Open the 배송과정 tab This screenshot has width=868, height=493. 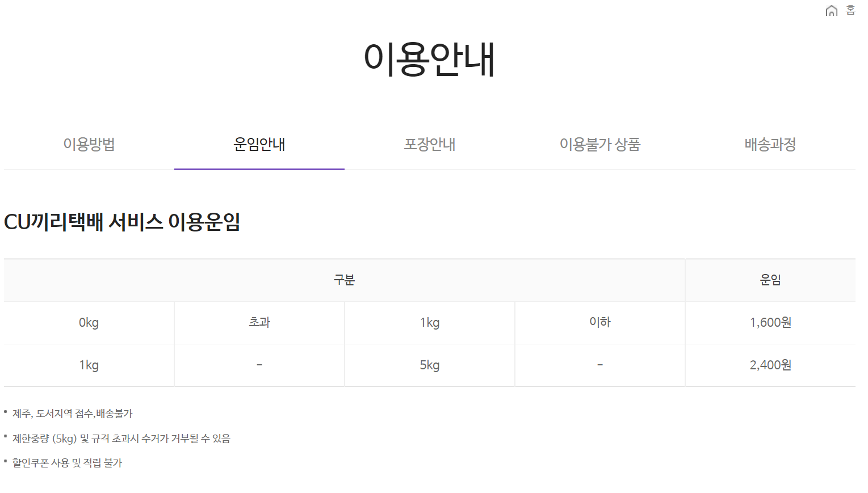point(770,144)
